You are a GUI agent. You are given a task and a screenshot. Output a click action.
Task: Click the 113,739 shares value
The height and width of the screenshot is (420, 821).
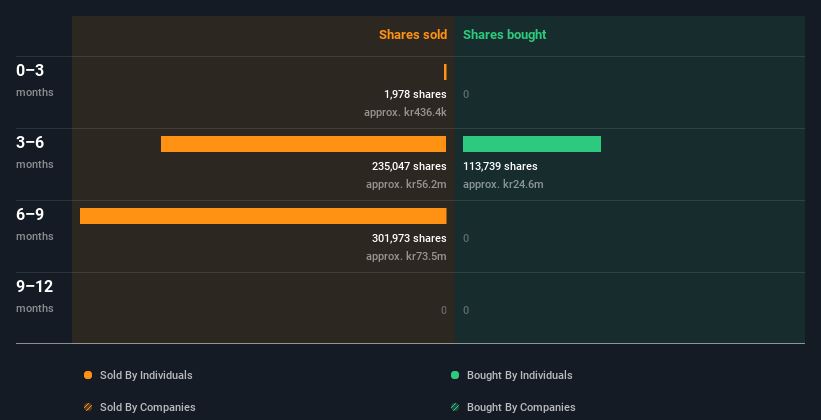click(500, 167)
